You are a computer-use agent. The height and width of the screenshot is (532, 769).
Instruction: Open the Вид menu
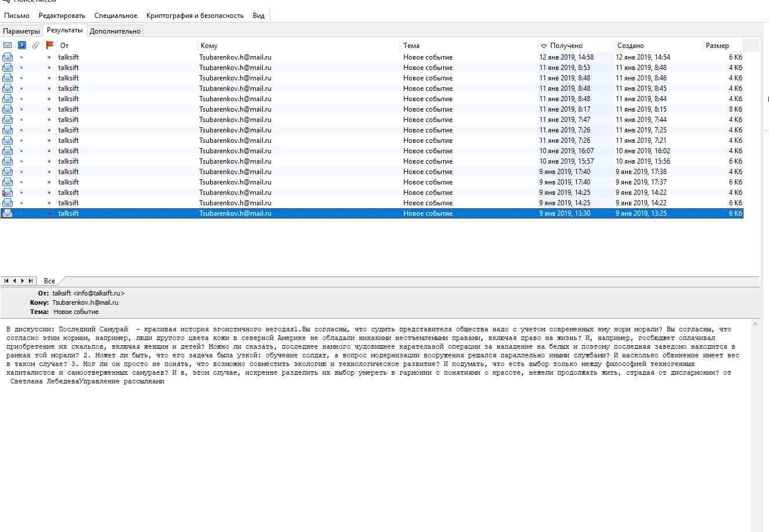click(259, 16)
